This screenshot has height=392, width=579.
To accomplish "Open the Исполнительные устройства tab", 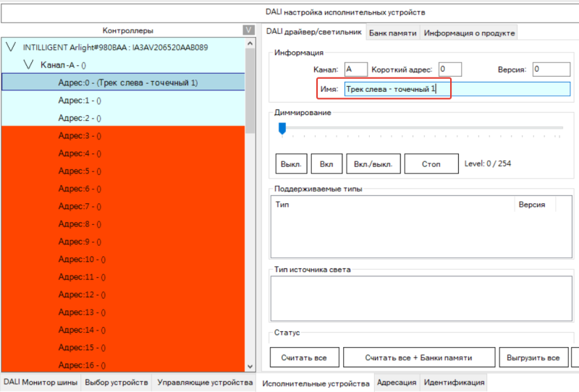I will coord(316,383).
